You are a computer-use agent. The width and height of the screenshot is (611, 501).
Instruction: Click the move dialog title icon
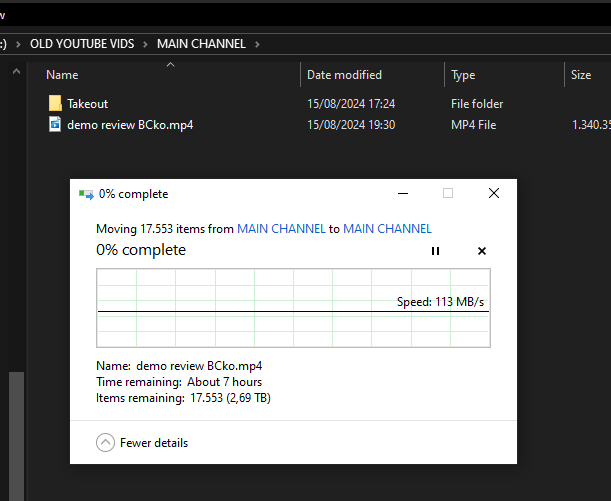pyautogui.click(x=86, y=194)
